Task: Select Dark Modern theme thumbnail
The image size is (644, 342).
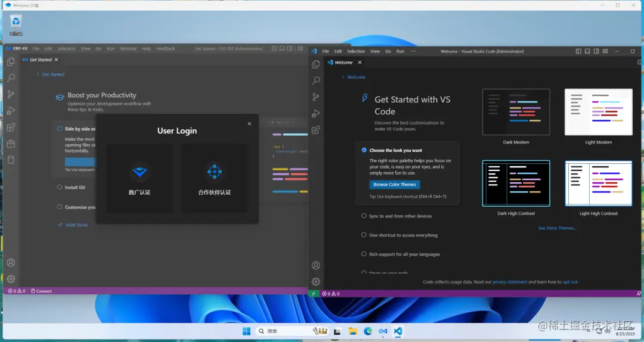Action: tap(516, 112)
